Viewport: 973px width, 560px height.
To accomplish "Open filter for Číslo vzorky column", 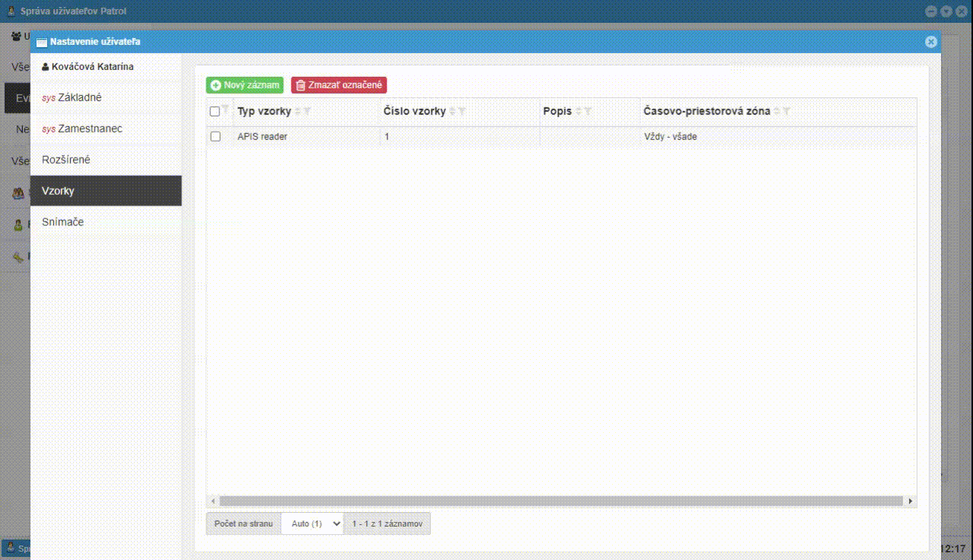I will [462, 112].
